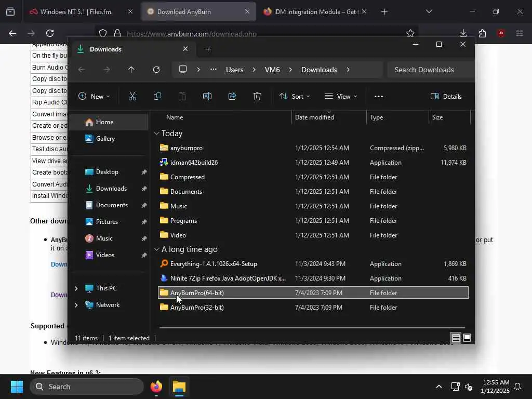This screenshot has height=399, width=532.
Task: Open the New item dropdown
Action: pyautogui.click(x=94, y=96)
